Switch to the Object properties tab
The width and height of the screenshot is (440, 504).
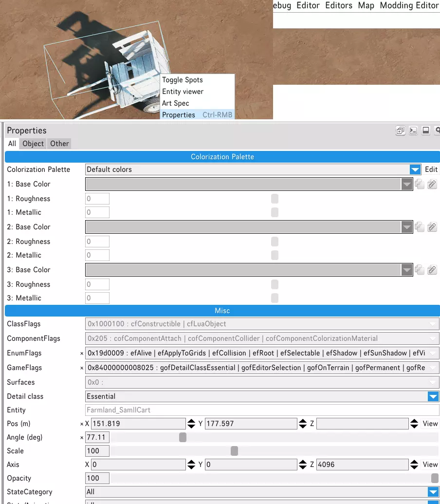click(33, 144)
